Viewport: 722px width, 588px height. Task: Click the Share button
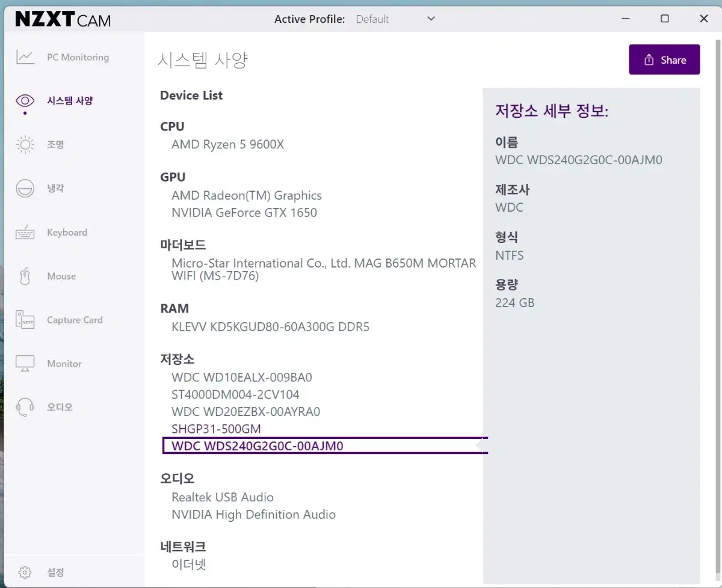click(x=664, y=60)
